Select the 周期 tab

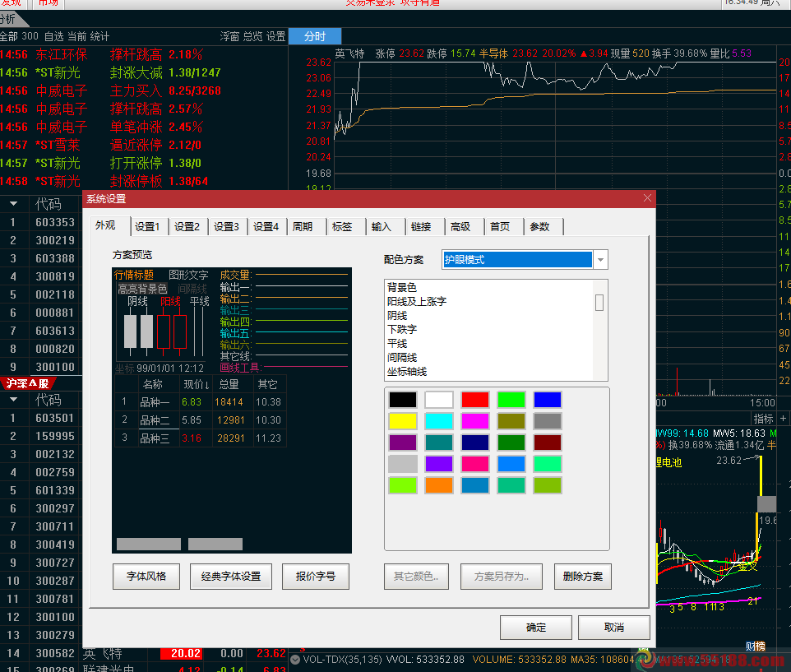(303, 227)
